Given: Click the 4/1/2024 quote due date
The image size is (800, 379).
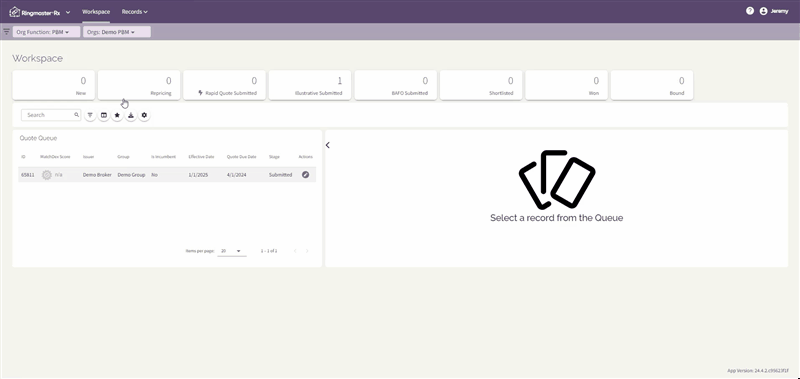Looking at the screenshot, I should 237,174.
